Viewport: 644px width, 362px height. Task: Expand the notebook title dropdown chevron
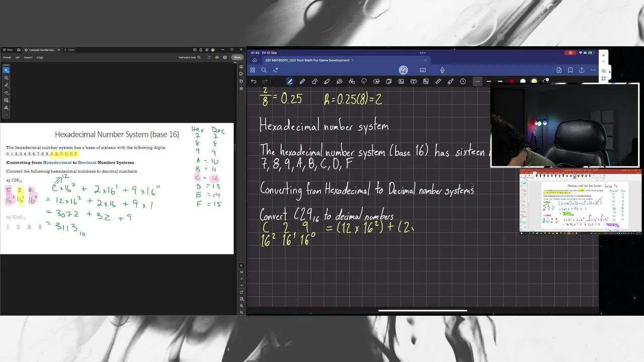[352, 60]
